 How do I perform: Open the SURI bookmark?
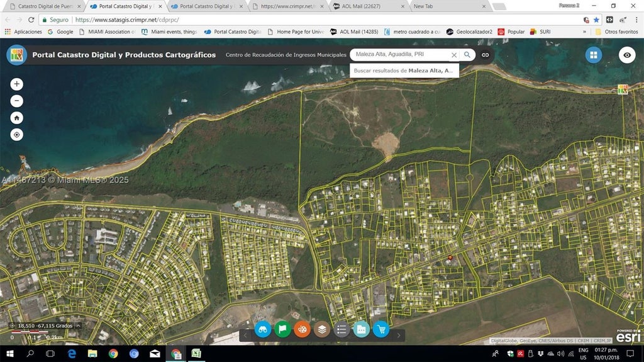[x=540, y=31]
